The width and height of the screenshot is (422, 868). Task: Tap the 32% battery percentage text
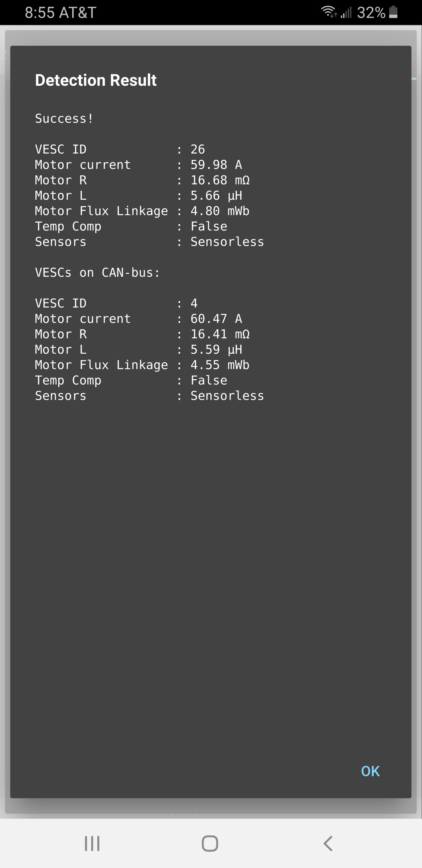coord(371,13)
